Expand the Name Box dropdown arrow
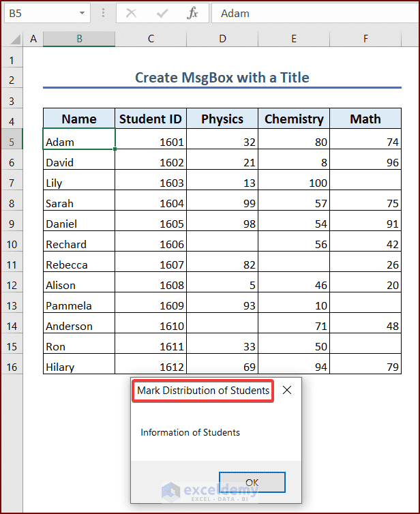 pos(82,14)
